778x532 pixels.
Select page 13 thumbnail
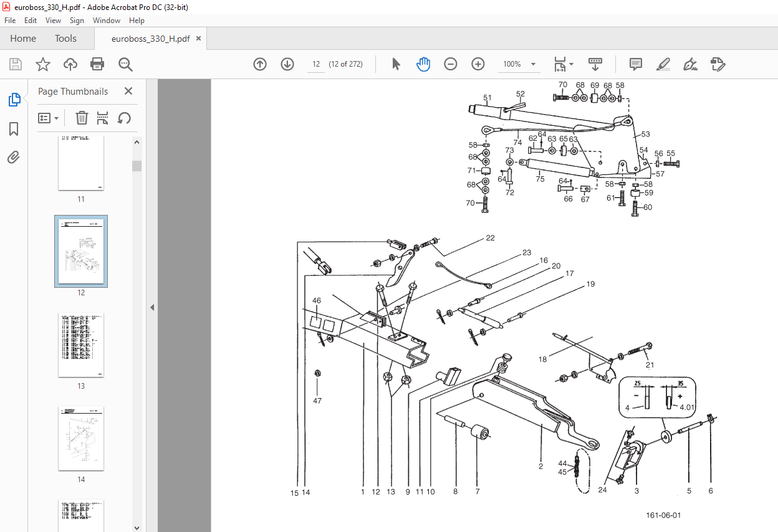point(81,345)
